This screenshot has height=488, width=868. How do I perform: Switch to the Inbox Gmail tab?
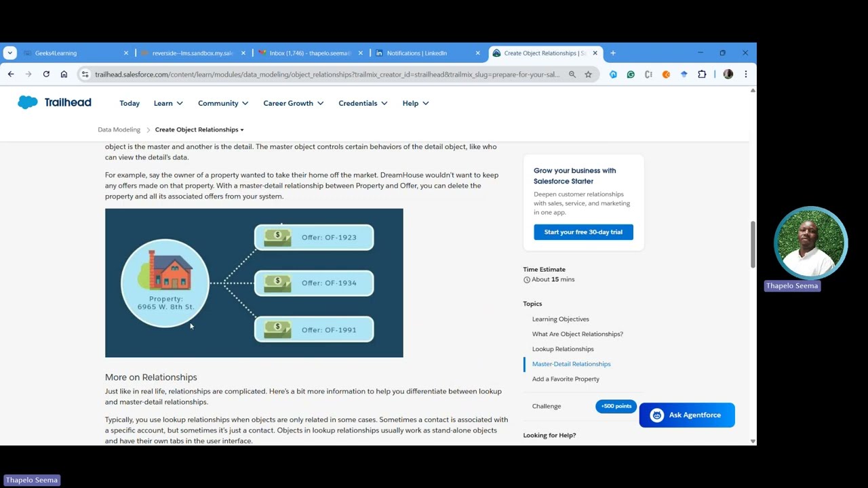point(310,53)
